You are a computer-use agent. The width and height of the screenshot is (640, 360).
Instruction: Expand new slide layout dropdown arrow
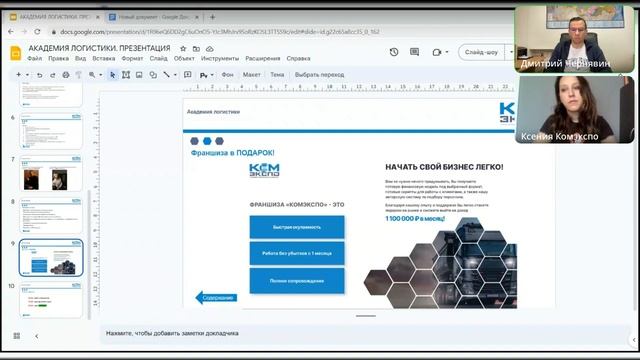(27, 75)
